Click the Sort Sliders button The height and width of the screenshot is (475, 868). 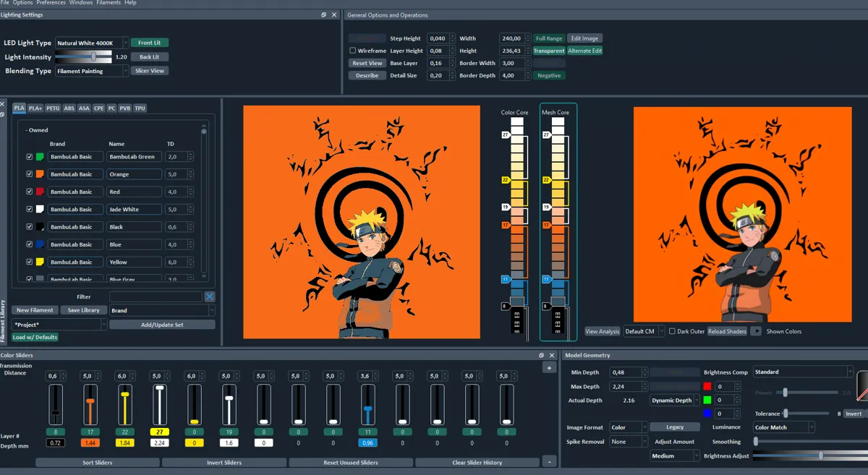pyautogui.click(x=98, y=462)
